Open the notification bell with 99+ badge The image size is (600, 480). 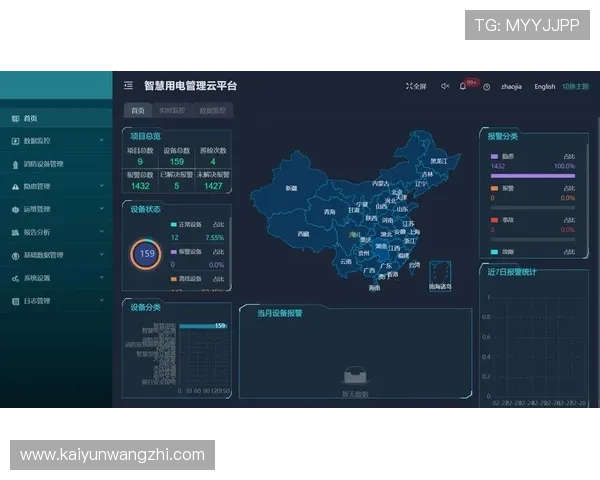tap(463, 86)
